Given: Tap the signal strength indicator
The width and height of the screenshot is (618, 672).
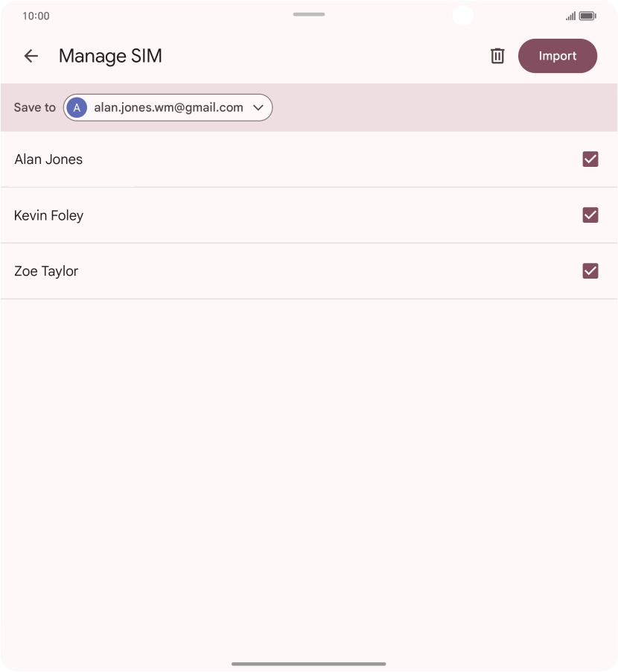Looking at the screenshot, I should (x=570, y=15).
